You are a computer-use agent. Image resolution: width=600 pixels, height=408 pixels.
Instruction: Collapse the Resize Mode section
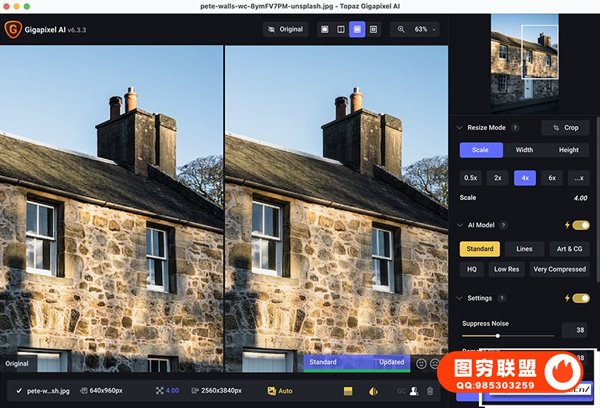tap(458, 128)
